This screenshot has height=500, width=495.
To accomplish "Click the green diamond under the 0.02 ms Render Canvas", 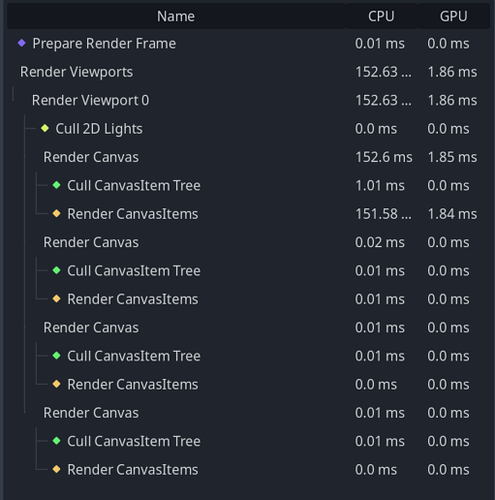I will 57,270.
